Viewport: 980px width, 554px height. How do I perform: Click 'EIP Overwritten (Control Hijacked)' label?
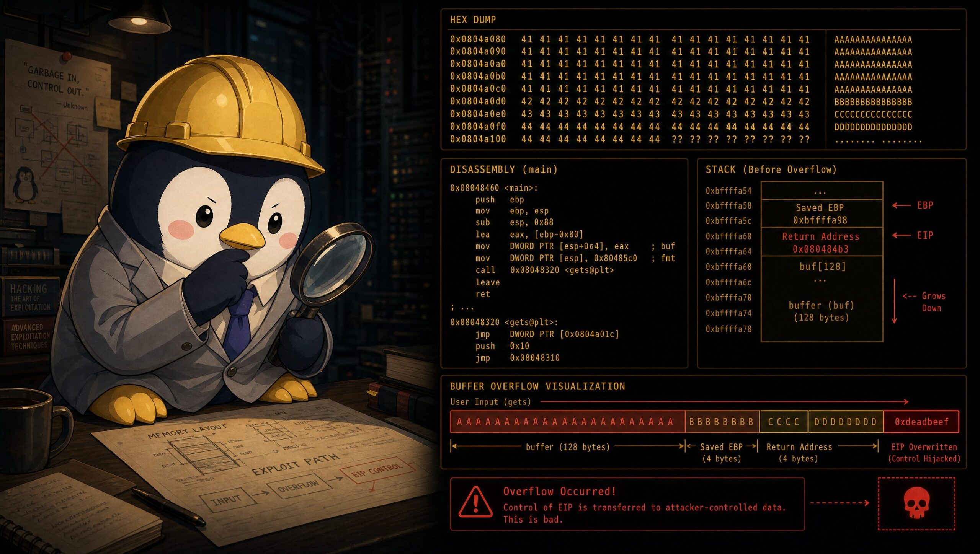click(924, 453)
